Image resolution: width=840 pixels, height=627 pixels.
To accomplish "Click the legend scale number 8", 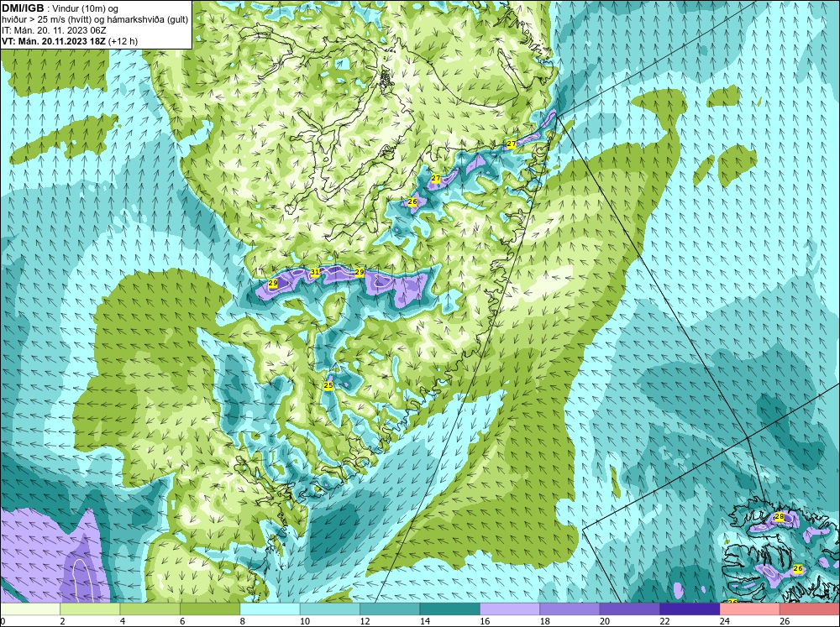I will [242, 621].
